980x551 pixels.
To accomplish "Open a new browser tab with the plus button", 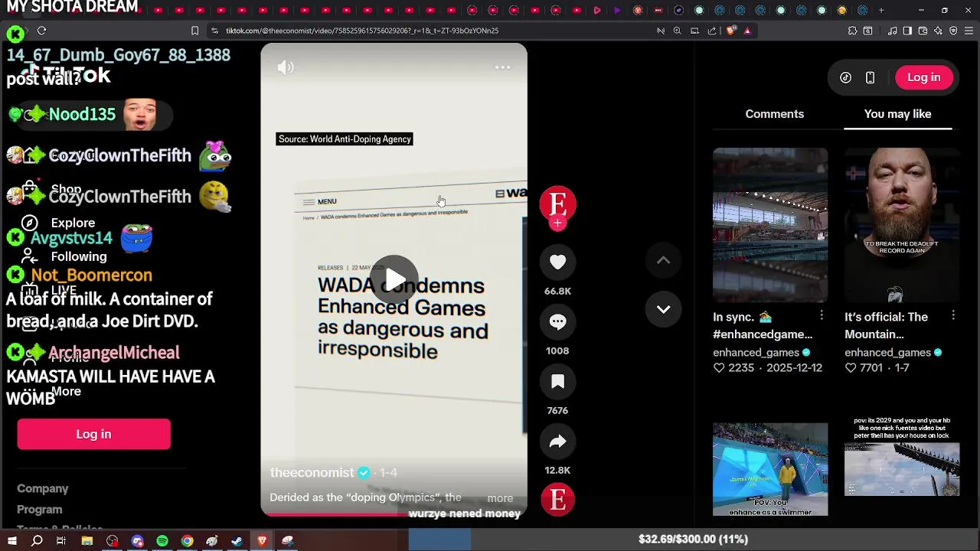I will 881,10.
